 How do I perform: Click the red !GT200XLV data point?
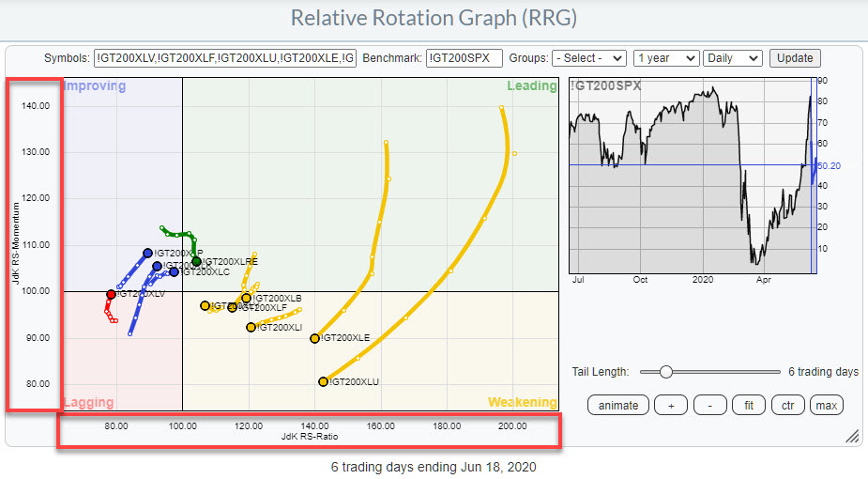pyautogui.click(x=112, y=294)
